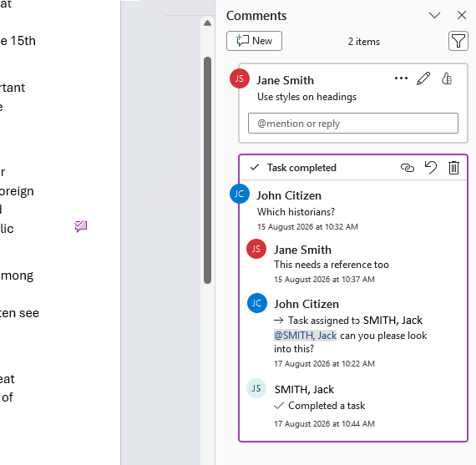Select the 'Task completed' header text
Viewport: 476px width, 465px height.
pos(301,168)
